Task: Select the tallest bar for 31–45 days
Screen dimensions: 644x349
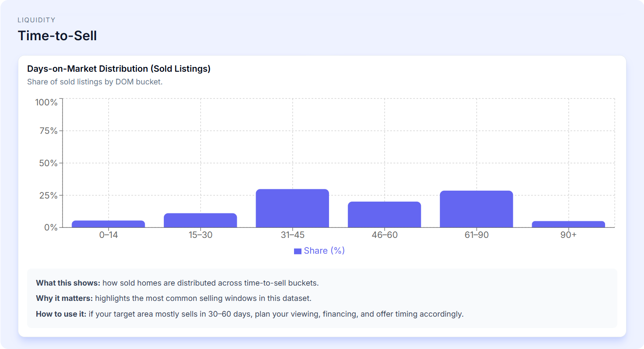Action: [292, 208]
